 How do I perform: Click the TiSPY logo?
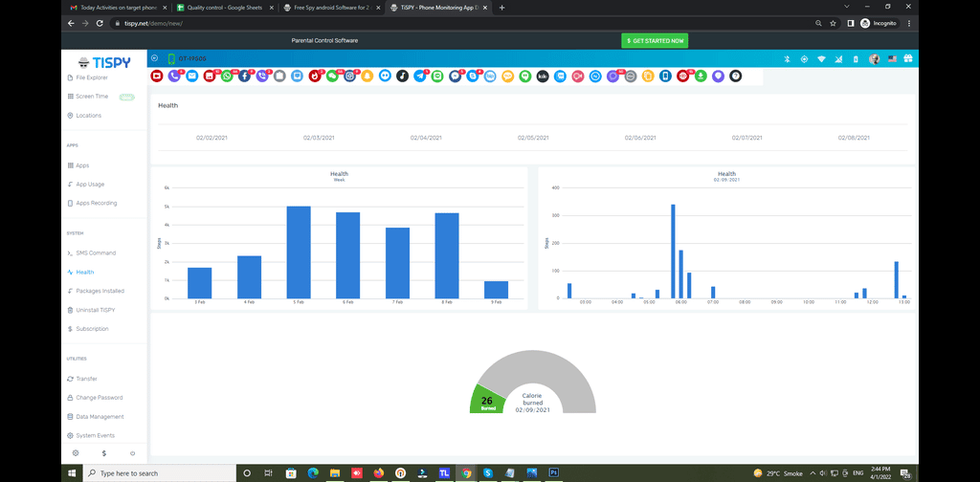click(x=104, y=62)
